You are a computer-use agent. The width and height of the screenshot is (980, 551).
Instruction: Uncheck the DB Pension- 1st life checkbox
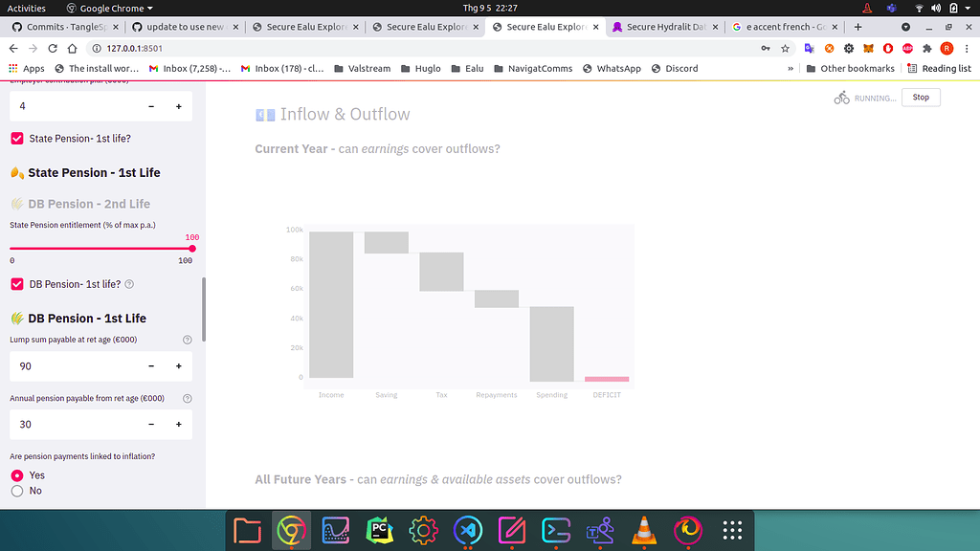(x=15, y=283)
